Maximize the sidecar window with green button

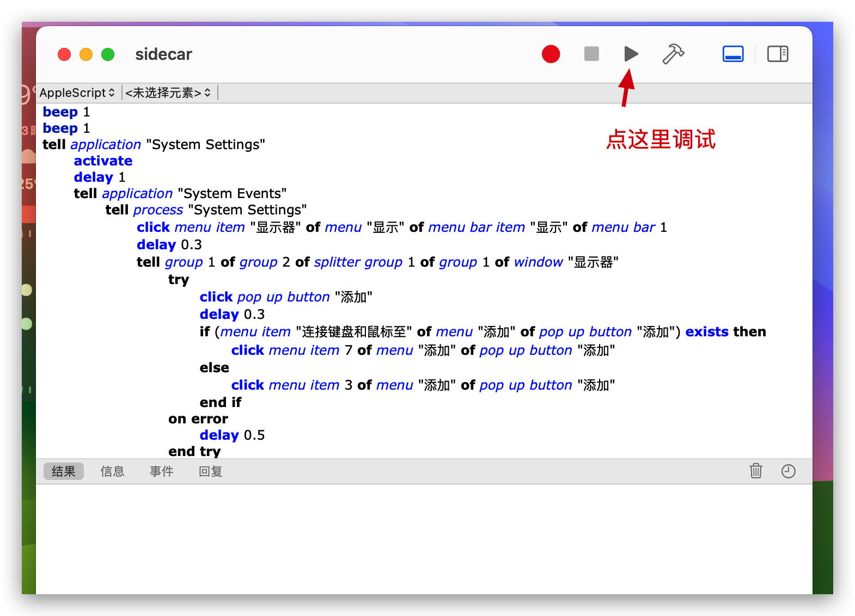click(x=108, y=54)
